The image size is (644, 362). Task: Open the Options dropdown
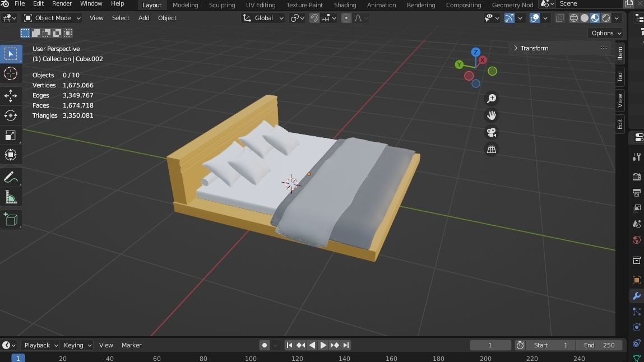click(606, 33)
